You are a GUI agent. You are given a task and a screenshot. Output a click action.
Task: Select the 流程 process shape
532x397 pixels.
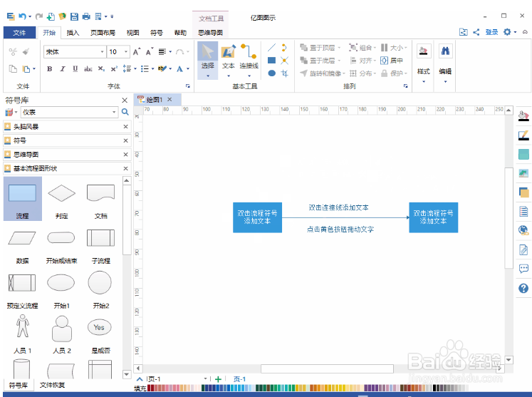[x=22, y=199]
